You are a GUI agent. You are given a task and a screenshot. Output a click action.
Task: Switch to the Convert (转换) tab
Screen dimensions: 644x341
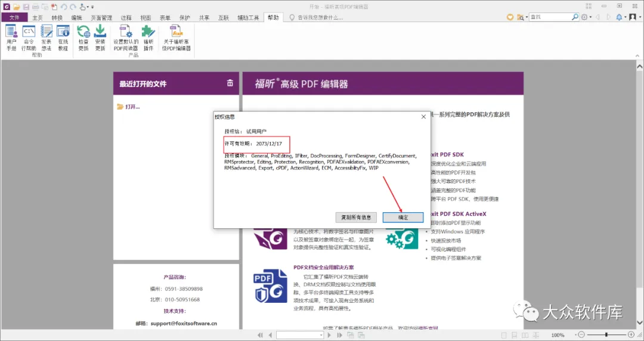57,17
